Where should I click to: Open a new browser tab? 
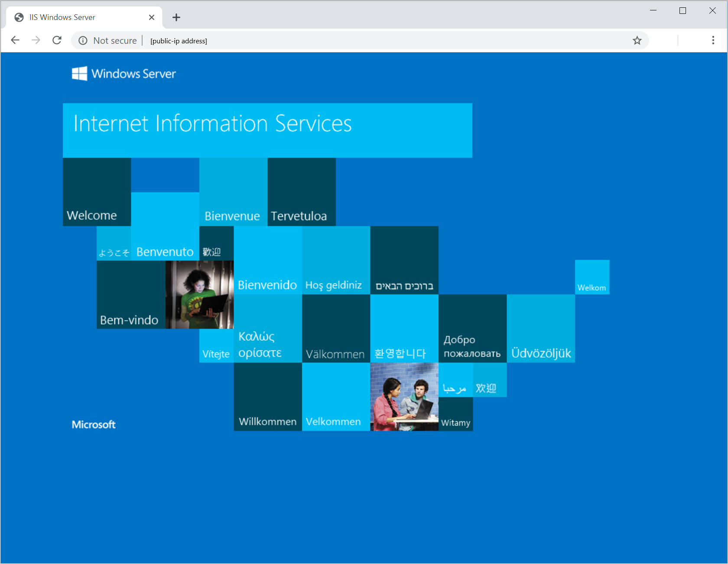176,17
